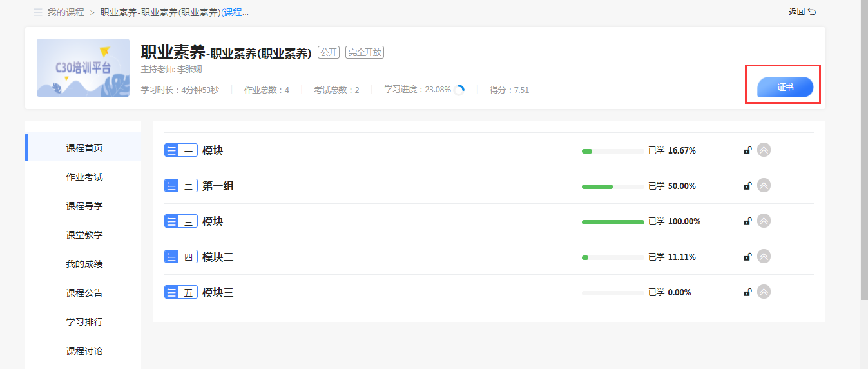Image resolution: width=868 pixels, height=369 pixels.
Task: Click the list icon for chapter 五 模块三
Action: tap(171, 293)
